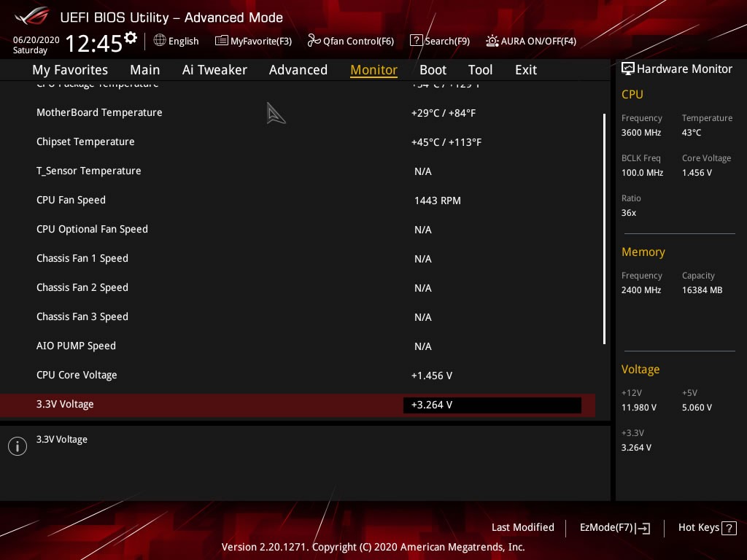
Task: Select CPU Optional Fan Speed row
Action: tap(298, 229)
